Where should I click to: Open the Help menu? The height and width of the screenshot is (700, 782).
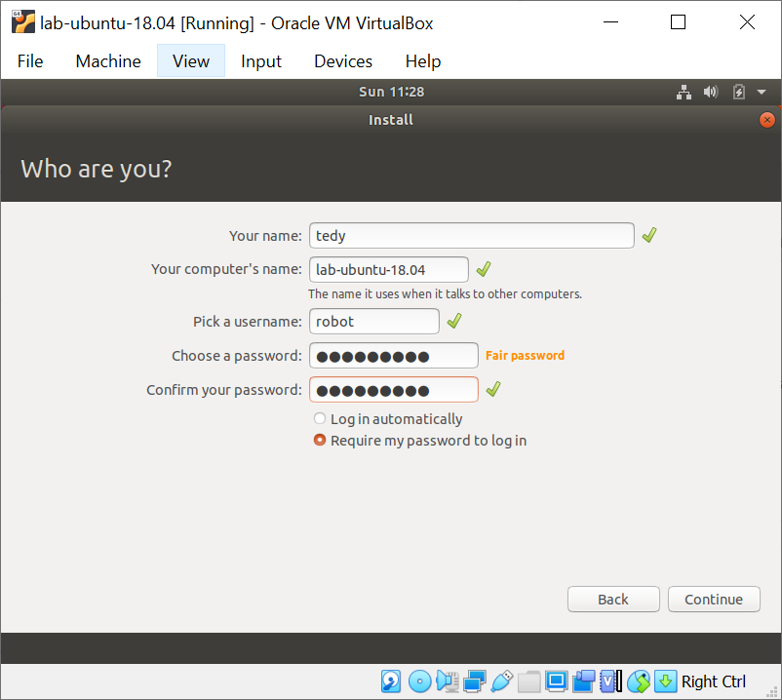pos(423,60)
